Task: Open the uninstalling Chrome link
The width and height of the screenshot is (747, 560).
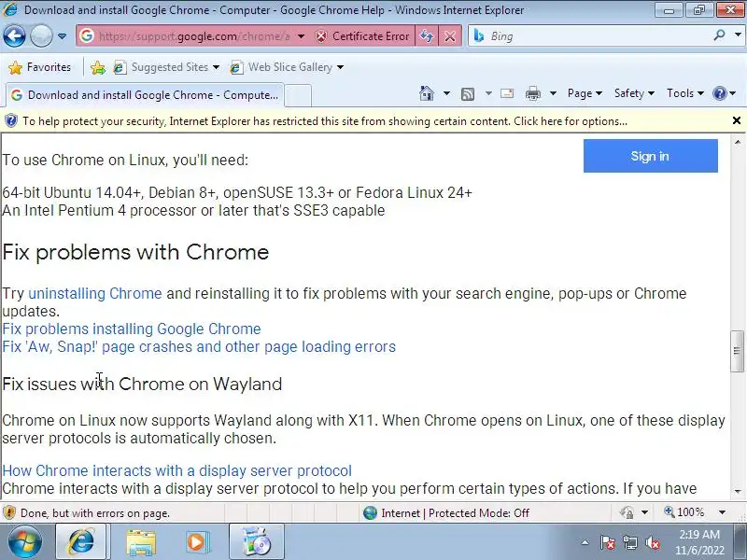Action: coord(95,293)
